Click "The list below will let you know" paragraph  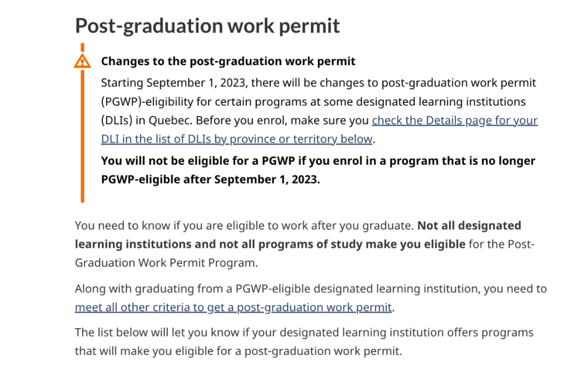pos(304,332)
